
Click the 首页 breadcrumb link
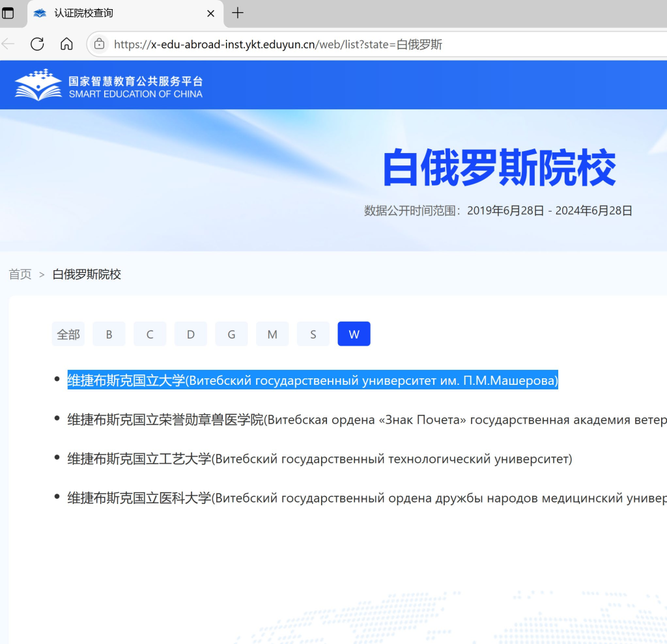(20, 274)
